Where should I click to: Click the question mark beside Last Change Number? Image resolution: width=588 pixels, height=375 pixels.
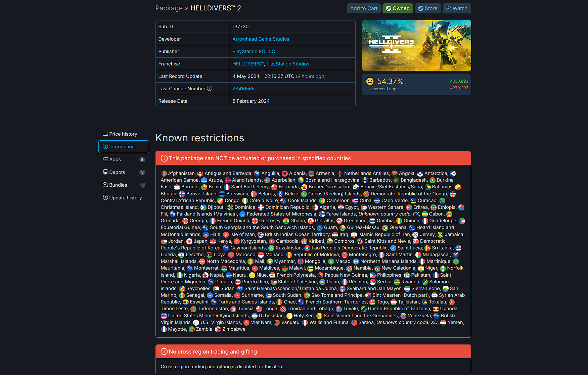[x=210, y=88]
